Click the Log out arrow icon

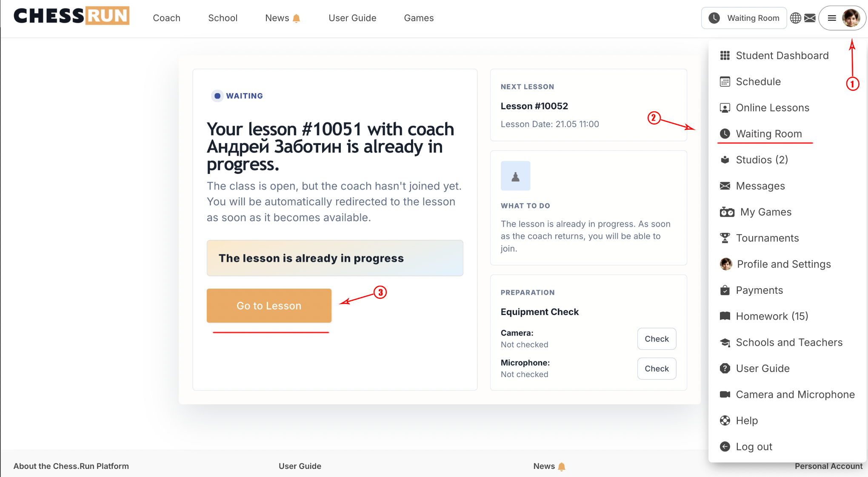coord(725,446)
